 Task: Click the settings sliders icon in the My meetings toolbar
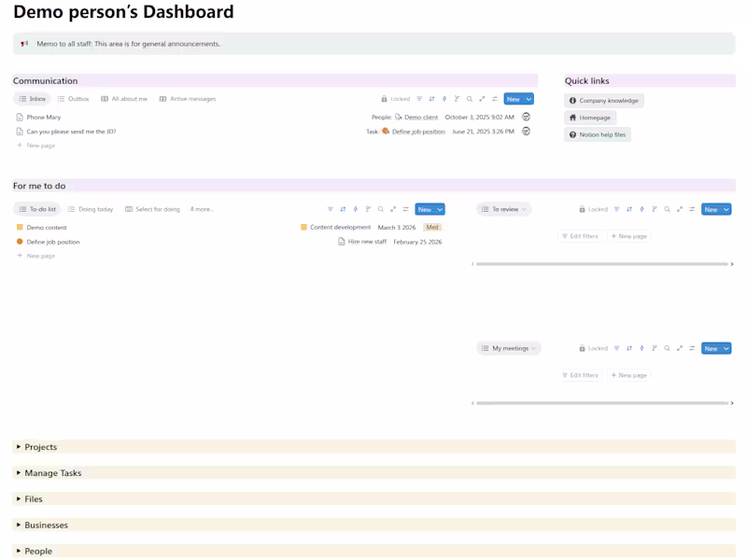click(x=692, y=348)
